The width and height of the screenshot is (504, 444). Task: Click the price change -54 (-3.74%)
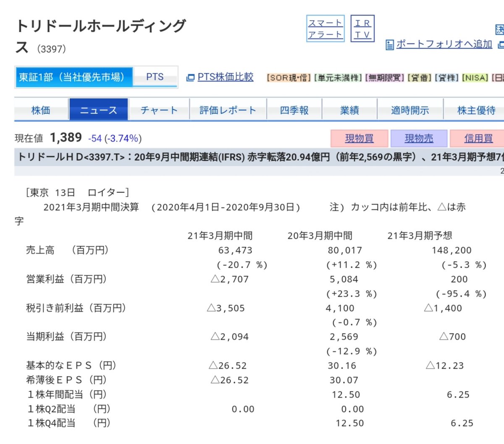tap(115, 138)
